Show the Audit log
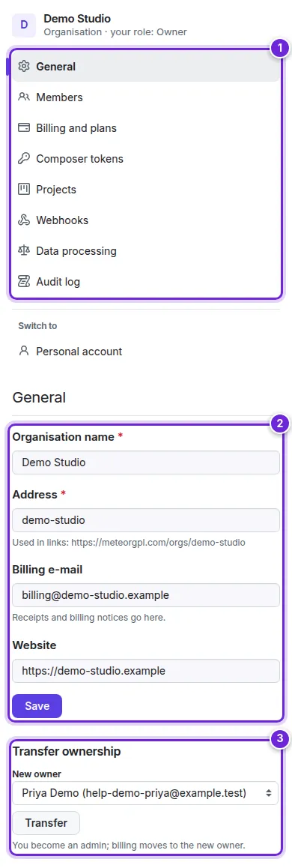The width and height of the screenshot is (292, 868). point(146,282)
